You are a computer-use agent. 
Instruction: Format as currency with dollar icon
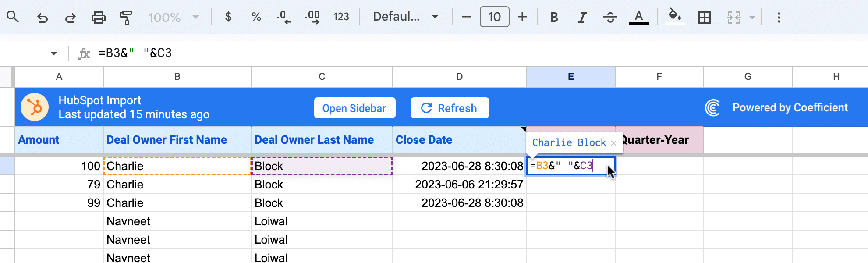pyautogui.click(x=228, y=17)
